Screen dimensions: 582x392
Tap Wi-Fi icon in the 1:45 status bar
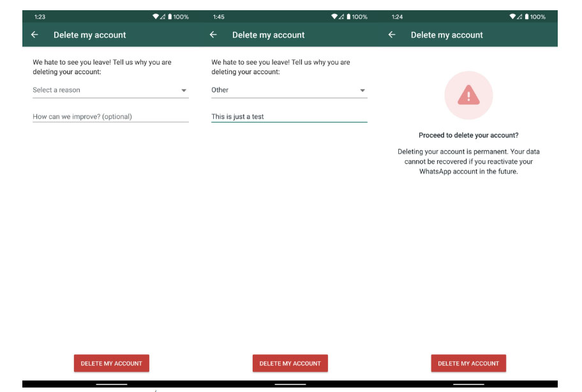coord(335,17)
